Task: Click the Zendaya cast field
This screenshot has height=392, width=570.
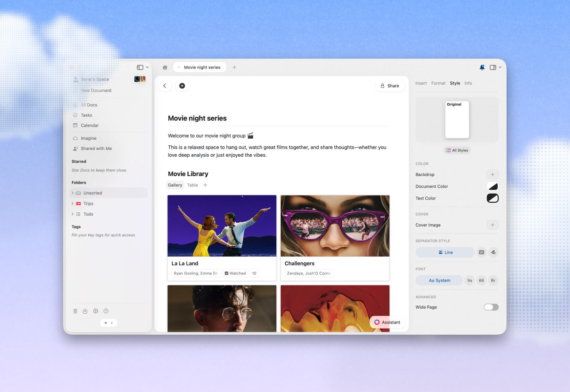Action: 309,273
